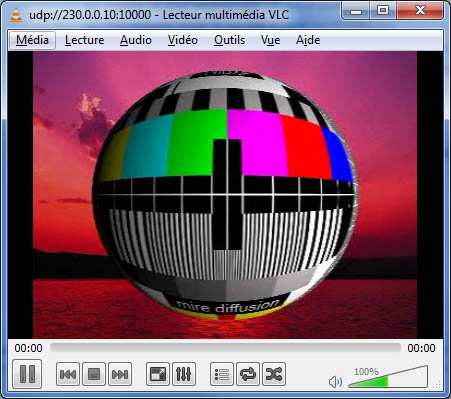This screenshot has height=399, width=451.
Task: Open the Audio menu
Action: pyautogui.click(x=136, y=40)
